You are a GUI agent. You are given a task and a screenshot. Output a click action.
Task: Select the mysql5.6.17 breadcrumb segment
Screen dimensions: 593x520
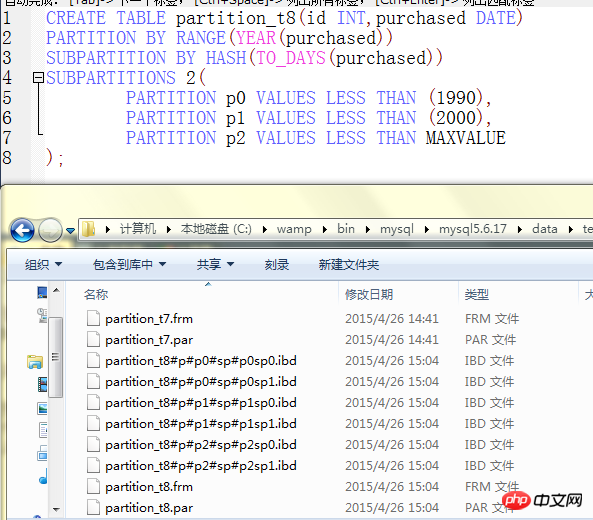tap(472, 229)
